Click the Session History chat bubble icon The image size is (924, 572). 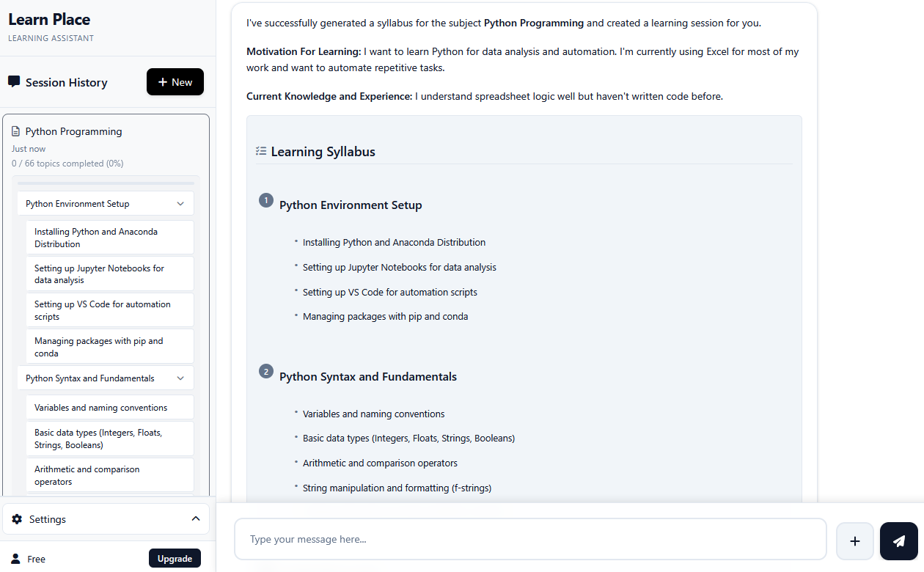(x=14, y=81)
